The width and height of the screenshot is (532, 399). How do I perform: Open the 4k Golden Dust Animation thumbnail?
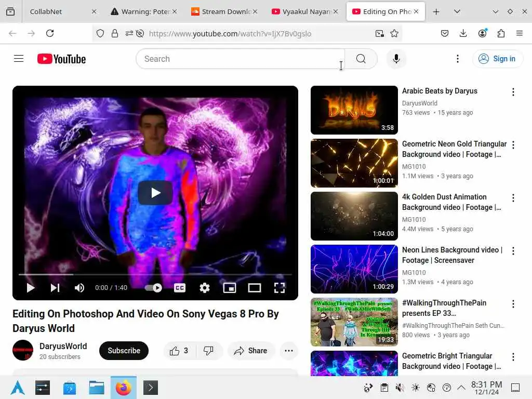pos(354,216)
